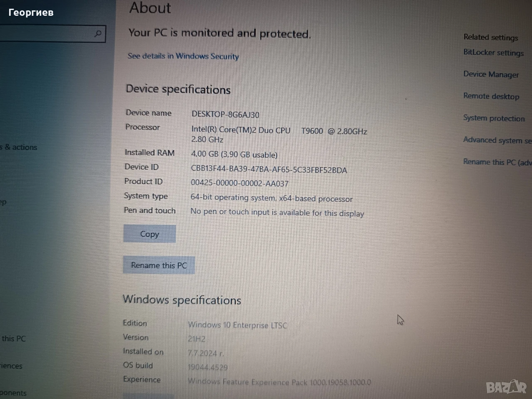
Task: Open System protection link
Action: click(x=494, y=118)
